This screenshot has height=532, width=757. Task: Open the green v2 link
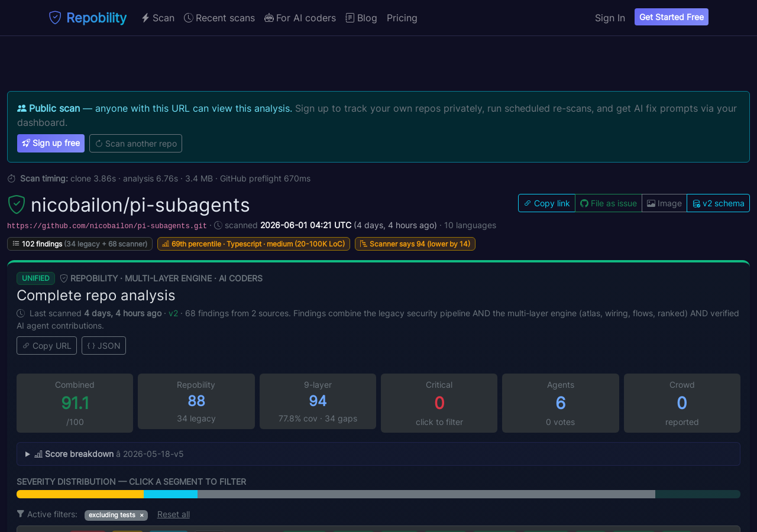pos(173,313)
